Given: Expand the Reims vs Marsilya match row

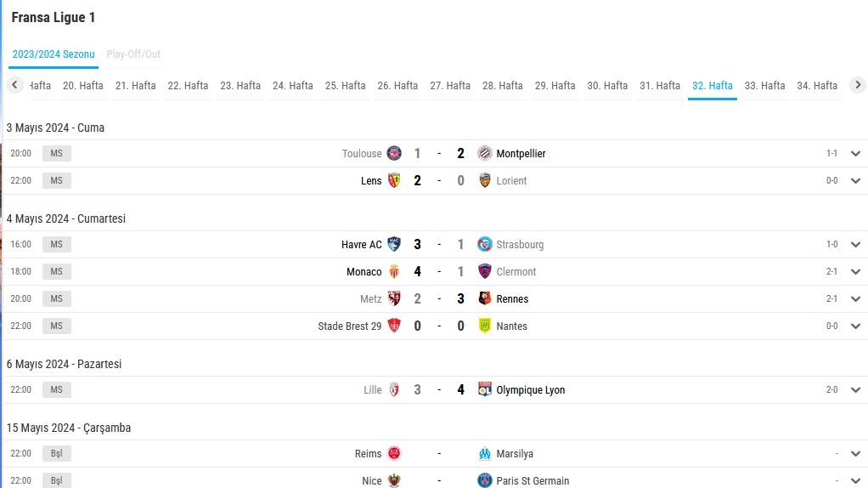Looking at the screenshot, I should (855, 453).
